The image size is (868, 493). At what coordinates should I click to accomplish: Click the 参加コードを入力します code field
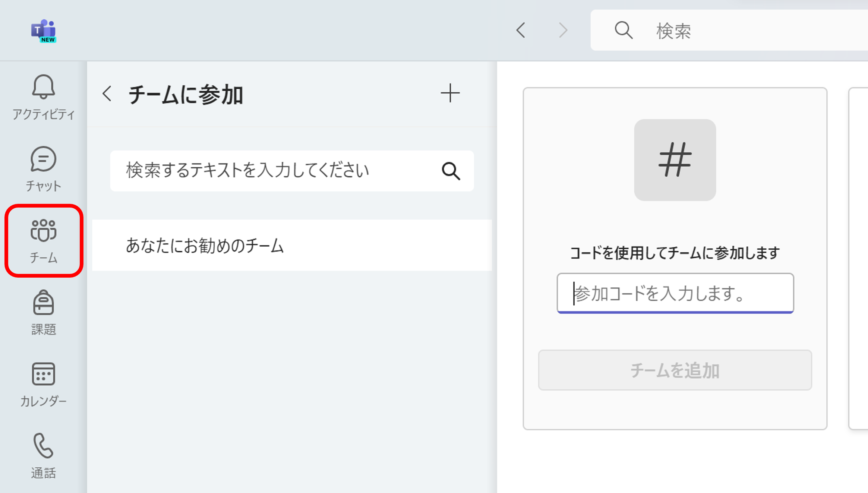[675, 293]
